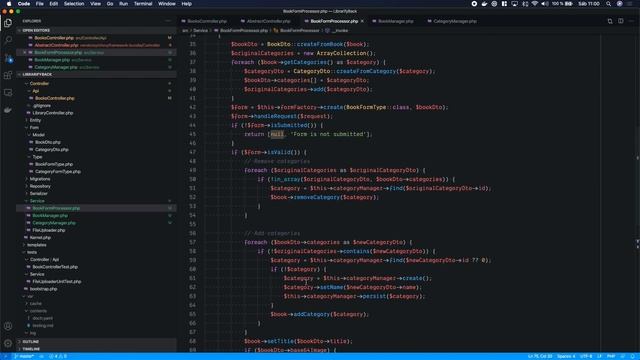Collapse the Form folder

point(34,127)
